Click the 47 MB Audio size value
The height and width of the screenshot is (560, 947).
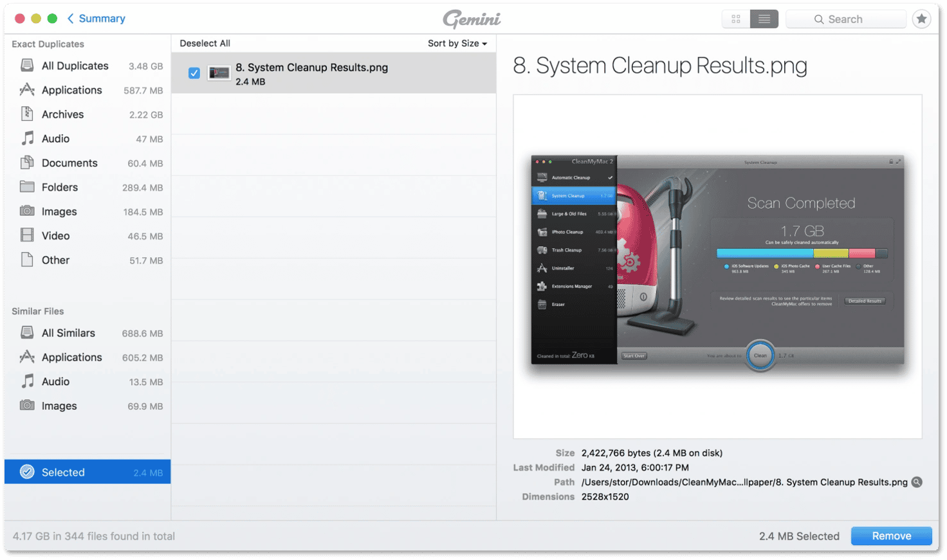tap(149, 139)
